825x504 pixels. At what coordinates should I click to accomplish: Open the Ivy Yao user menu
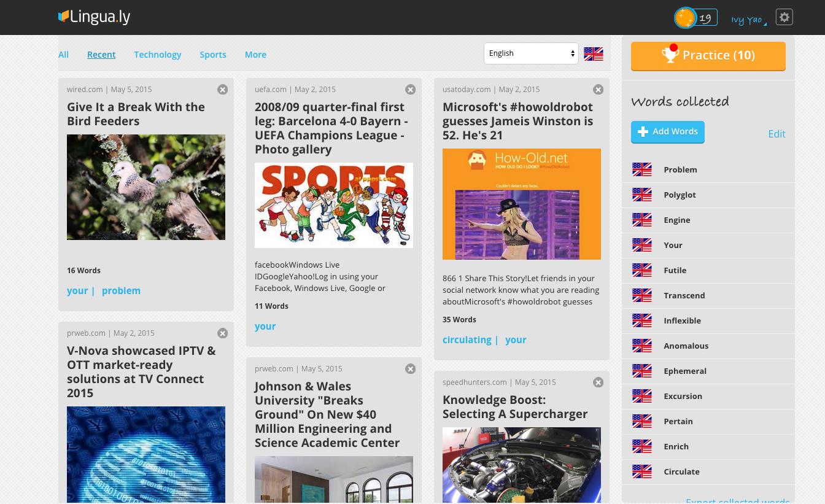point(749,20)
